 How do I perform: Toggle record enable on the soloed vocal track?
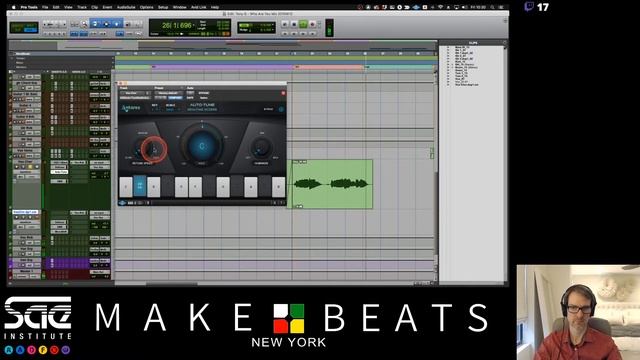point(17,167)
